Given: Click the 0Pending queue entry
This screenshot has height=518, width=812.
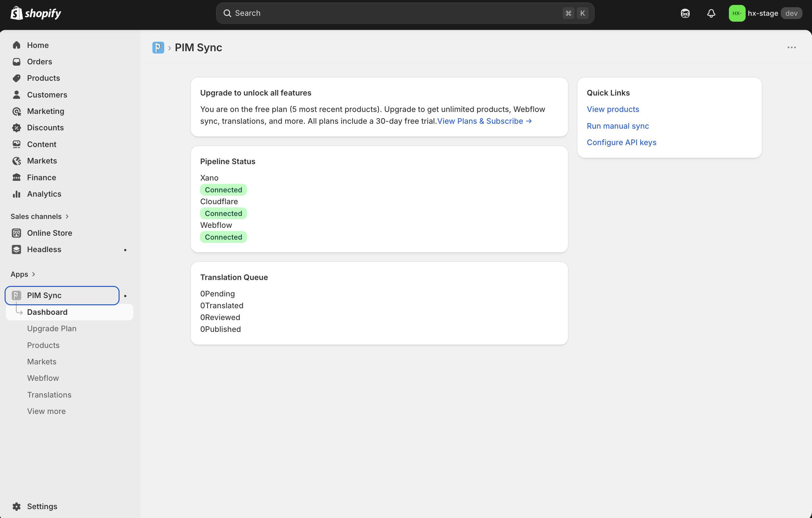Looking at the screenshot, I should pos(217,294).
